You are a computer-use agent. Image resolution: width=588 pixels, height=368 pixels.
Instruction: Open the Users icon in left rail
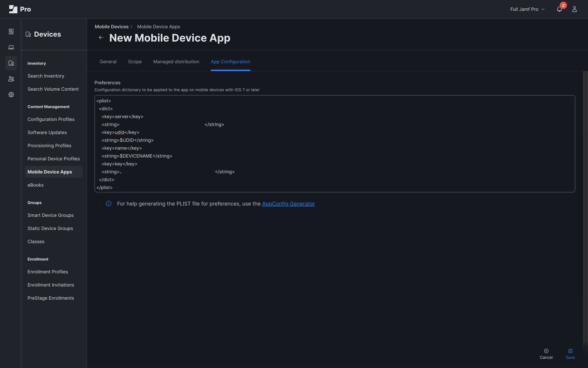[x=11, y=79]
